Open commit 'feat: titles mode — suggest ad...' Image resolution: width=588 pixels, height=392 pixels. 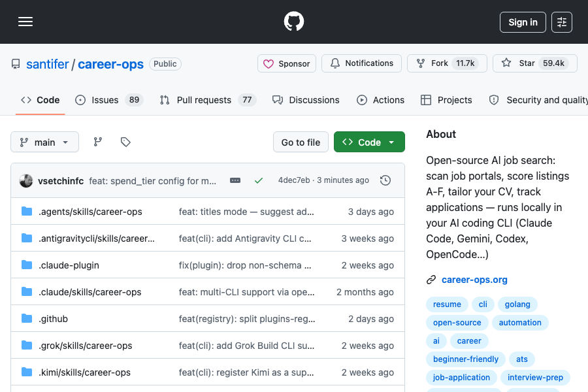tap(246, 212)
